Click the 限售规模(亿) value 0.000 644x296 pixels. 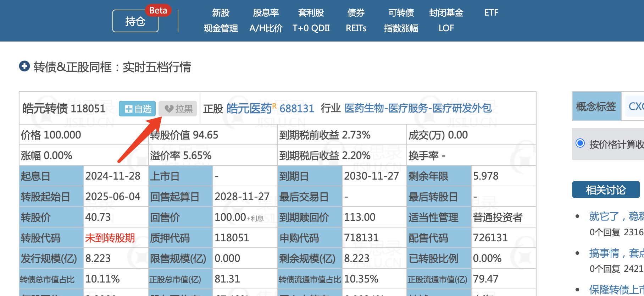pos(227,258)
